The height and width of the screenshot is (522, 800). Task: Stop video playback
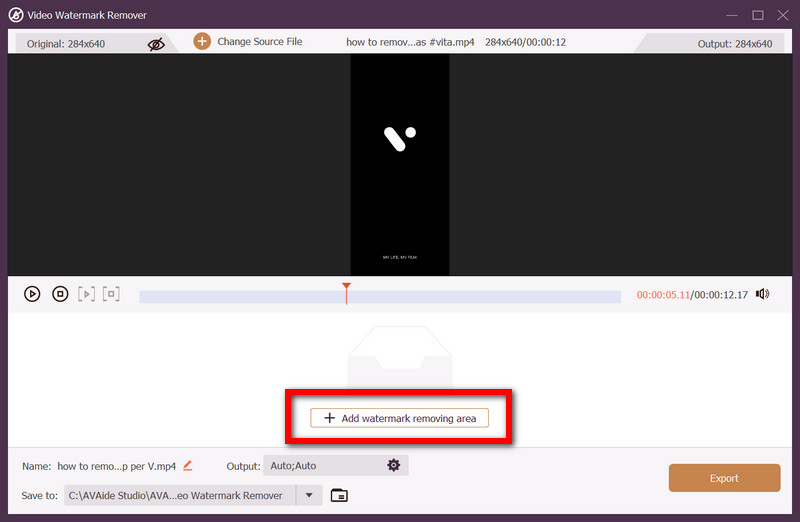click(60, 294)
